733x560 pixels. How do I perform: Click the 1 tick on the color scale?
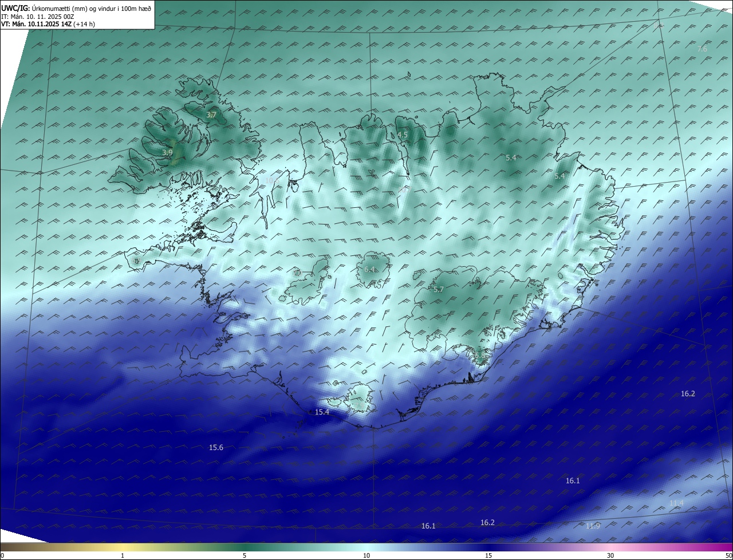[123, 555]
